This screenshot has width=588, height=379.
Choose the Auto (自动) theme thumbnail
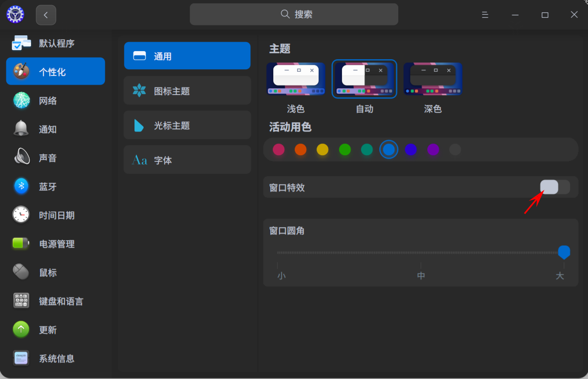click(x=364, y=79)
